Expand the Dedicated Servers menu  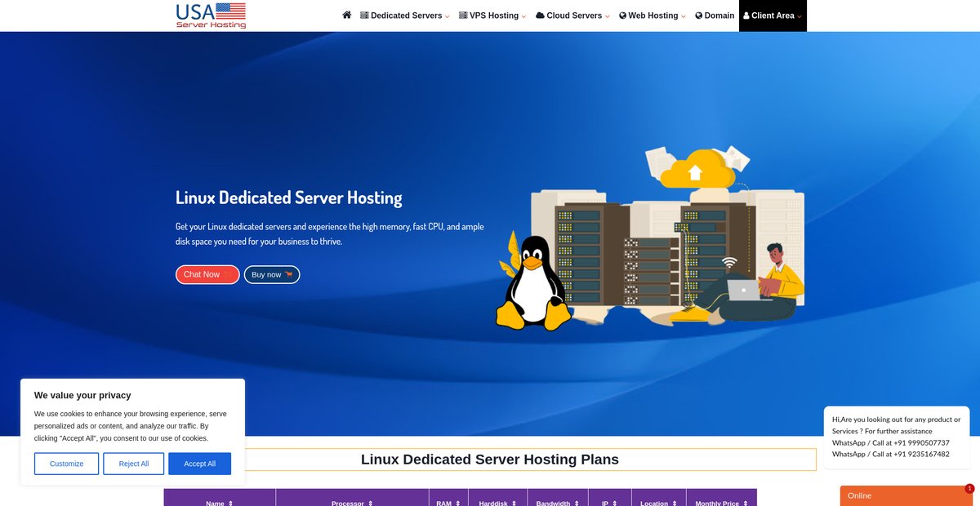coord(404,16)
